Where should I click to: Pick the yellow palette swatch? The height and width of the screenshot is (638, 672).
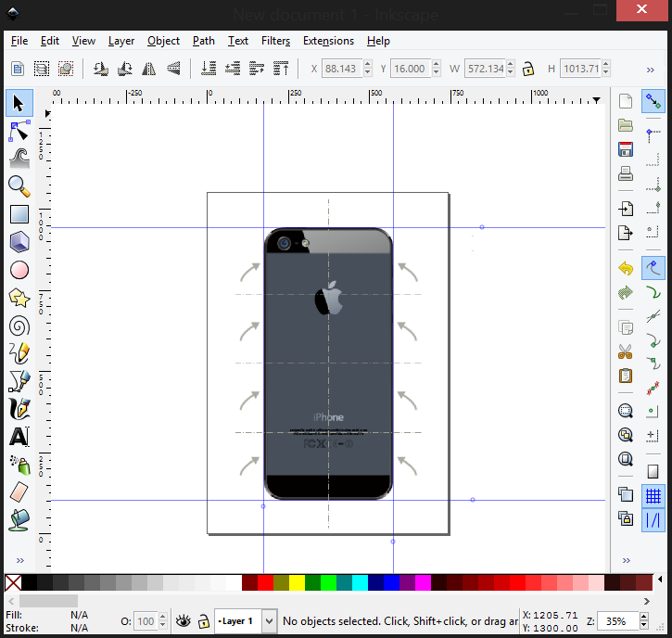pos(297,582)
